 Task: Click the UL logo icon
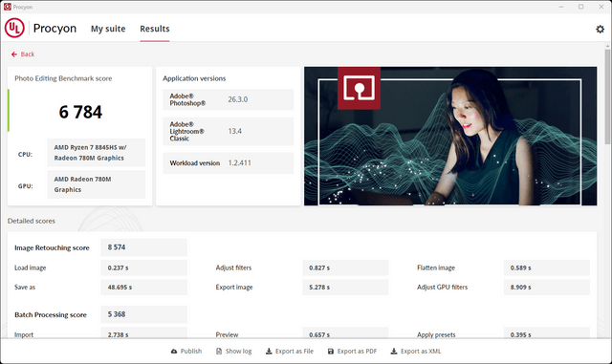[14, 28]
